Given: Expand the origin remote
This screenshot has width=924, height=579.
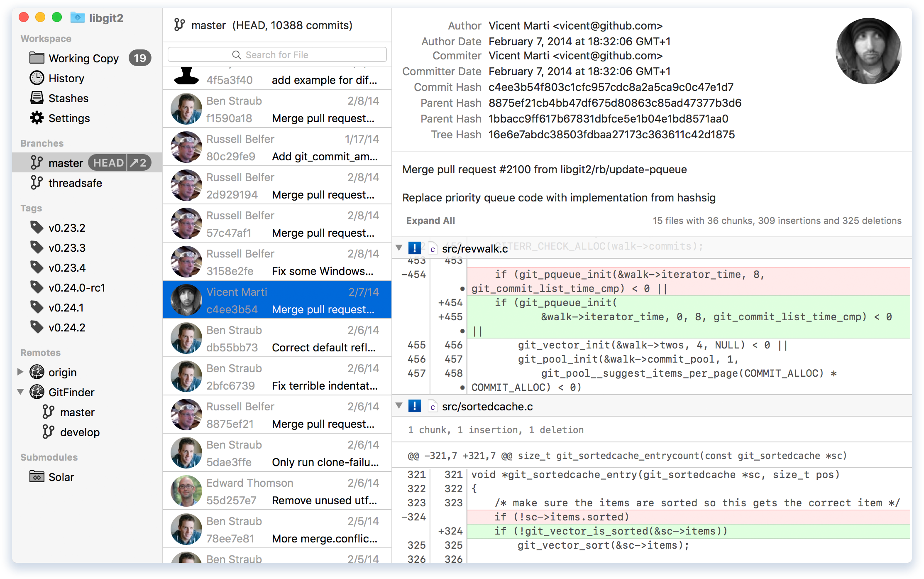Looking at the screenshot, I should [20, 372].
